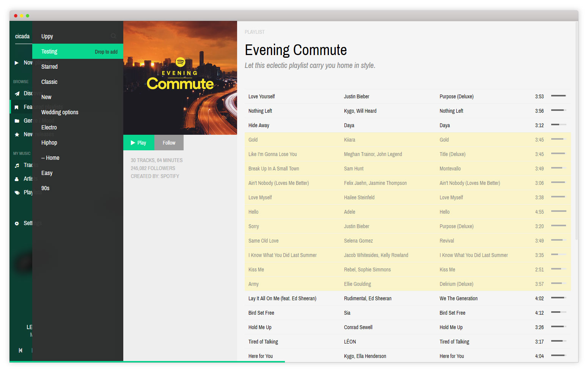The width and height of the screenshot is (588, 372).
Task: Click the macOS yellow minimize window button
Action: click(22, 16)
